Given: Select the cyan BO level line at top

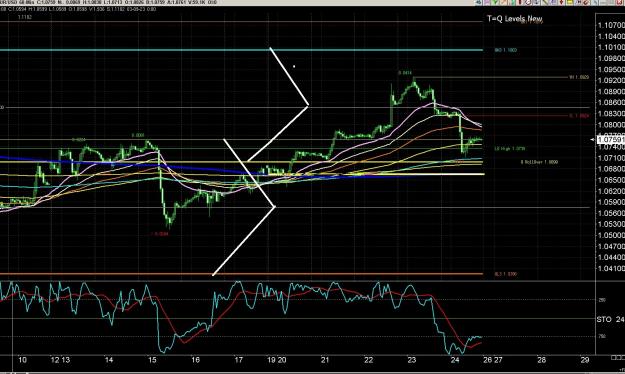Looking at the screenshot, I should pyautogui.click(x=241, y=50).
